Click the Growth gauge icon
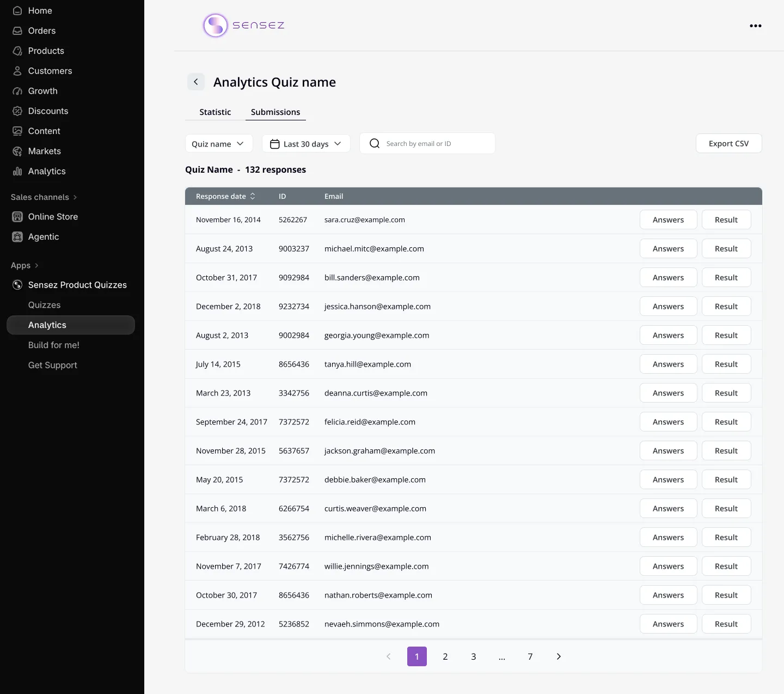The image size is (784, 694). [17, 91]
